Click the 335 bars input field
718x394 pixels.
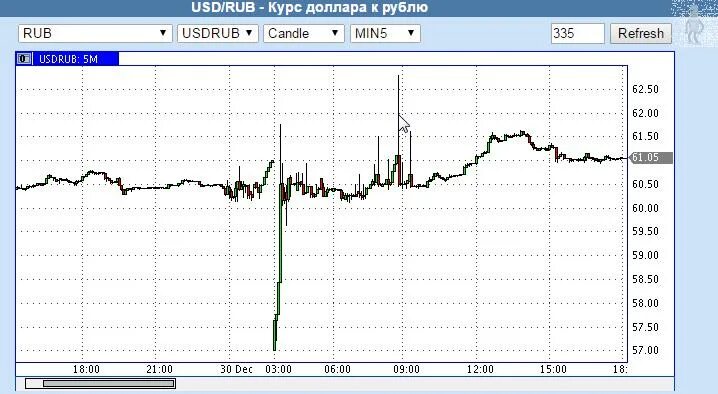pyautogui.click(x=577, y=33)
